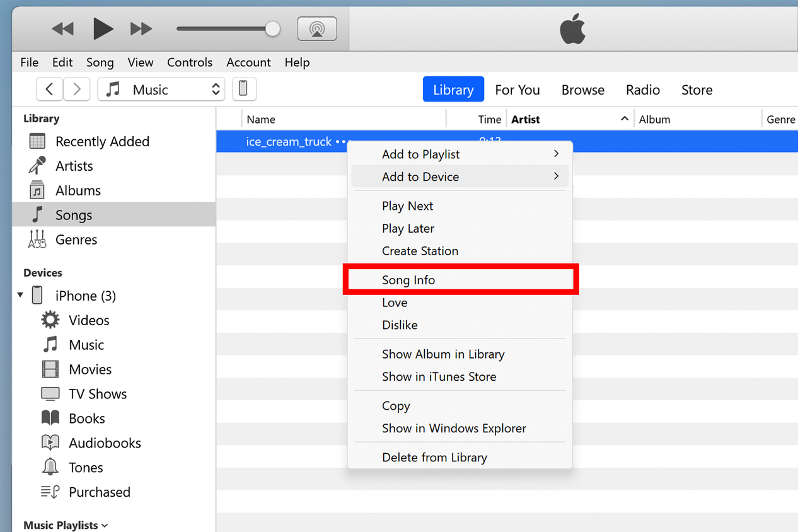Open the device Audiobooks icon
The width and height of the screenshot is (798, 532).
pos(50,442)
